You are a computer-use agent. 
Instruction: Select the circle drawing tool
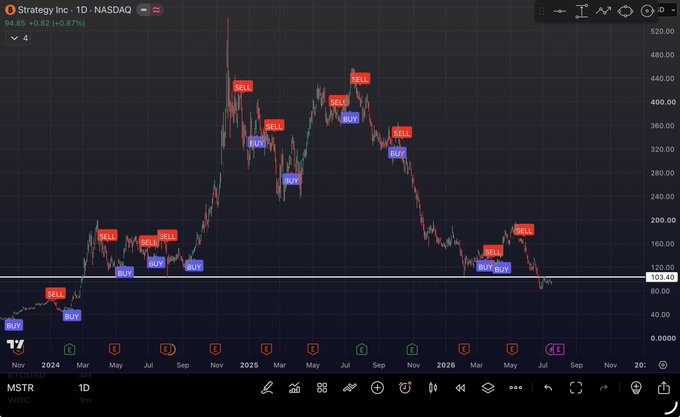[x=647, y=11]
